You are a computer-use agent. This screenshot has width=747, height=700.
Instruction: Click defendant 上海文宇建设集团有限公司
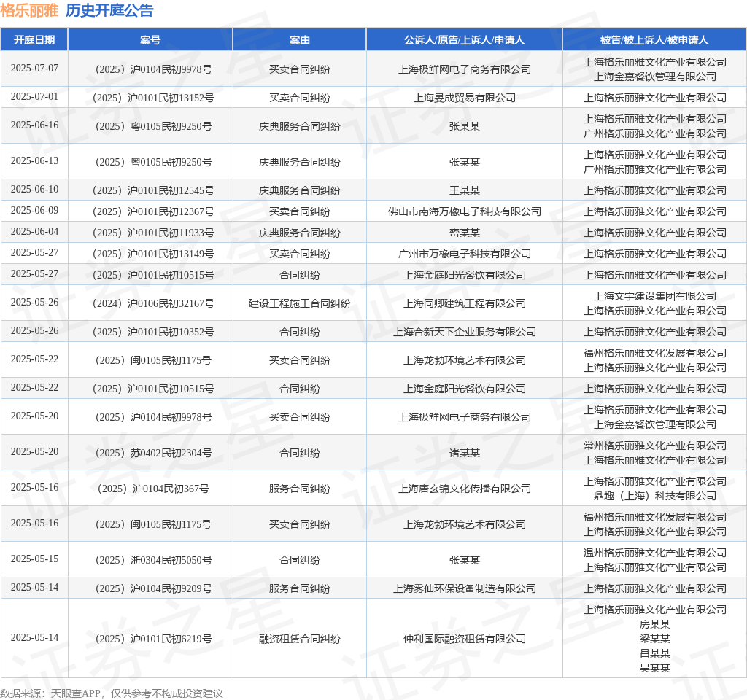(654, 296)
